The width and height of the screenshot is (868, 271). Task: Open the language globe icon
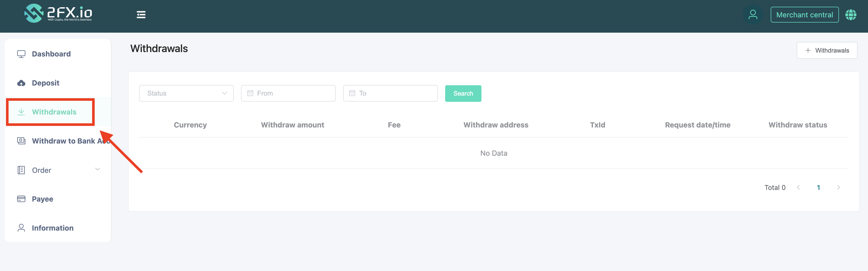point(851,15)
